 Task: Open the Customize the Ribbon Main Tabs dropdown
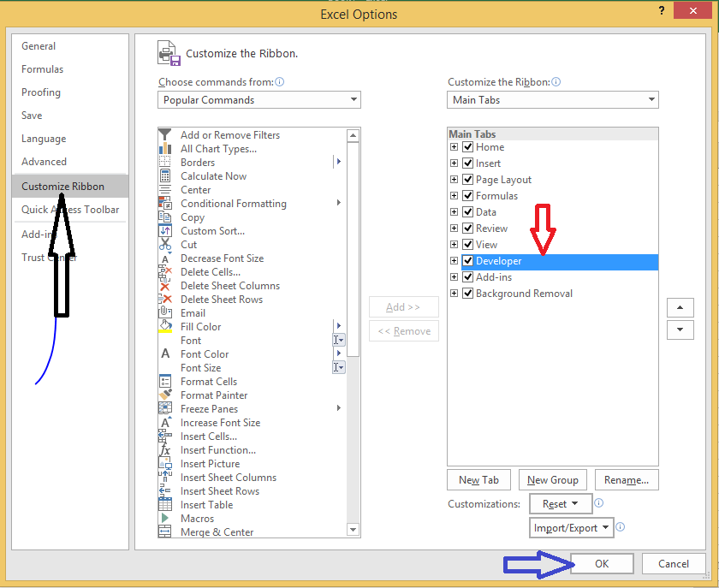[x=553, y=99]
